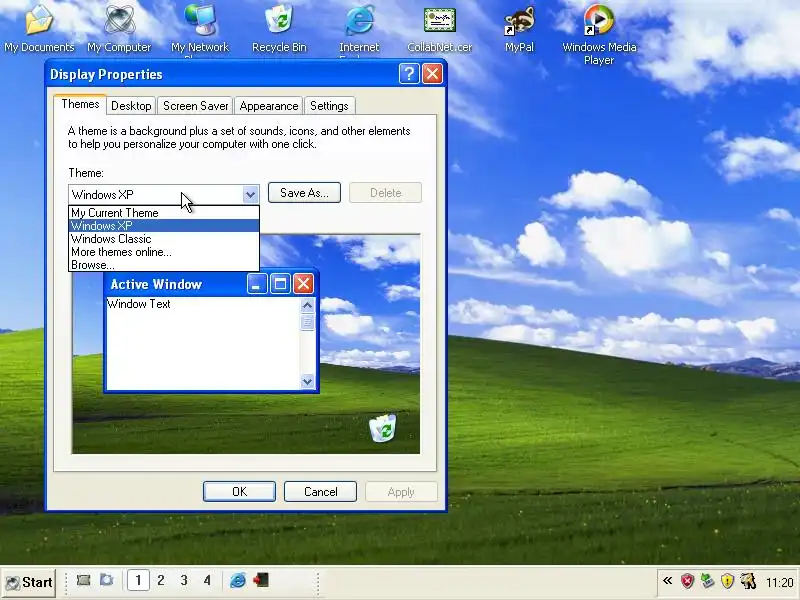Confirm with the OK button
The image size is (800, 600).
click(x=239, y=491)
